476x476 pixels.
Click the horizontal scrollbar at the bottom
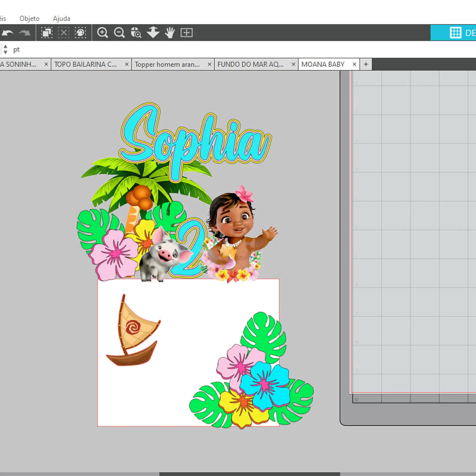click(x=249, y=474)
